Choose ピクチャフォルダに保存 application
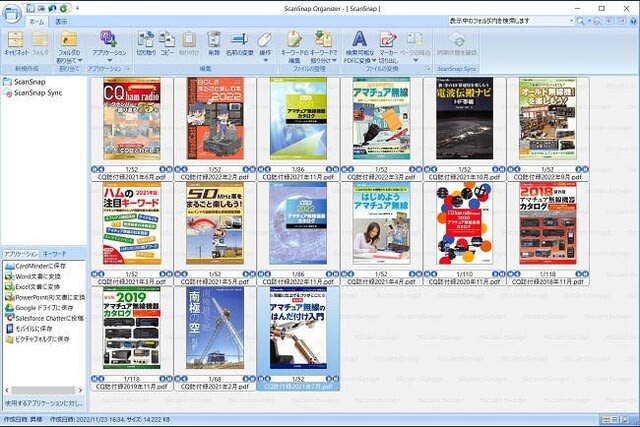 click(x=38, y=339)
